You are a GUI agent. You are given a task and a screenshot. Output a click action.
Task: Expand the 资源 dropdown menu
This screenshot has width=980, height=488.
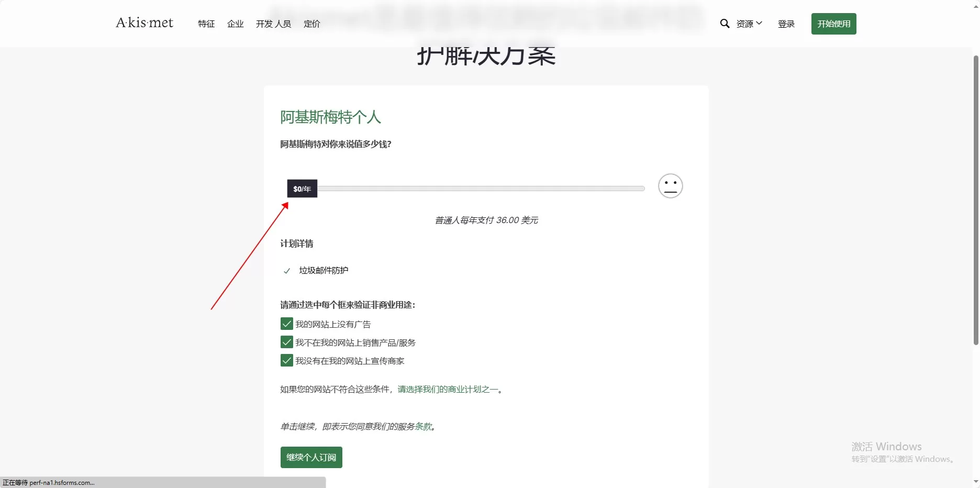(749, 24)
